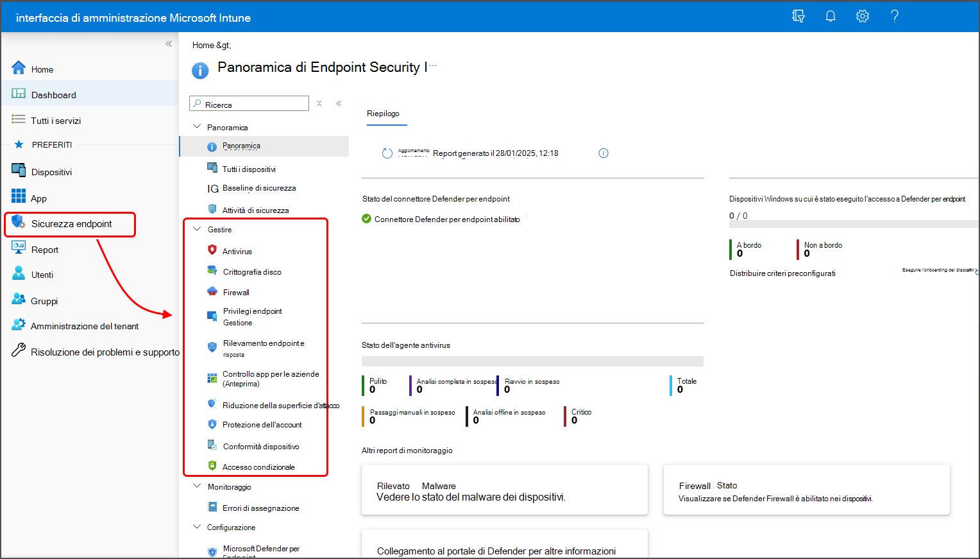Image resolution: width=980 pixels, height=559 pixels.
Task: Click the refresh Aggiornamento icon
Action: coord(387,153)
